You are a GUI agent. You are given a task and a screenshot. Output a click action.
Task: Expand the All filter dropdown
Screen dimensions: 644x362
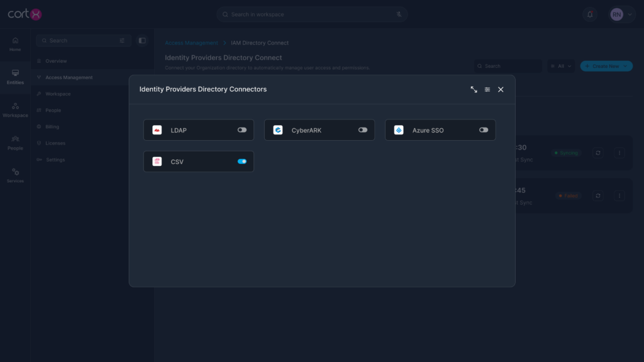click(x=560, y=66)
